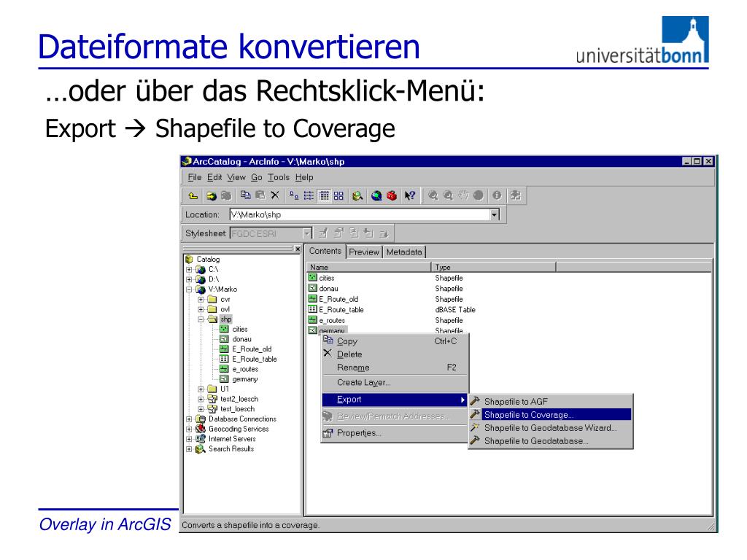Image resolution: width=747 pixels, height=560 pixels.
Task: Open the Edit menu
Action: 214,178
